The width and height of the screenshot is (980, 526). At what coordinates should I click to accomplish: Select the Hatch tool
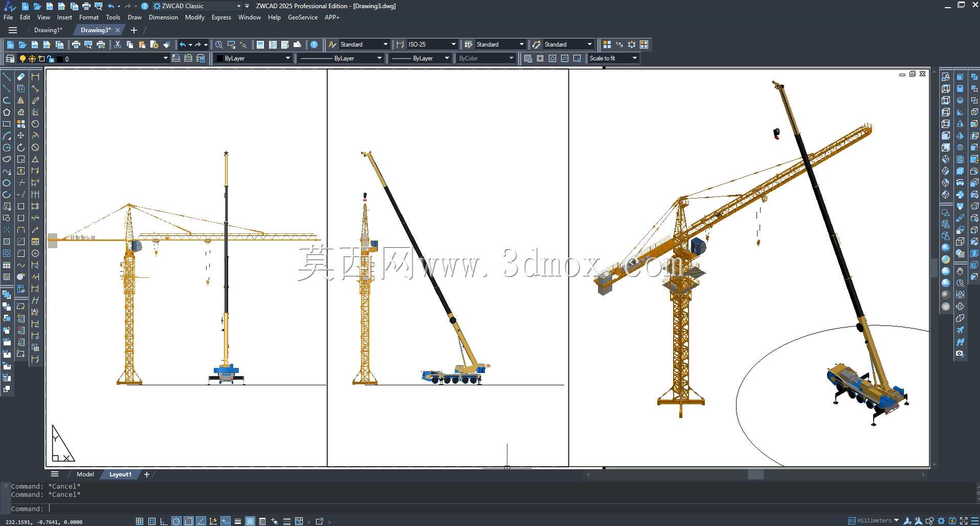click(7, 242)
